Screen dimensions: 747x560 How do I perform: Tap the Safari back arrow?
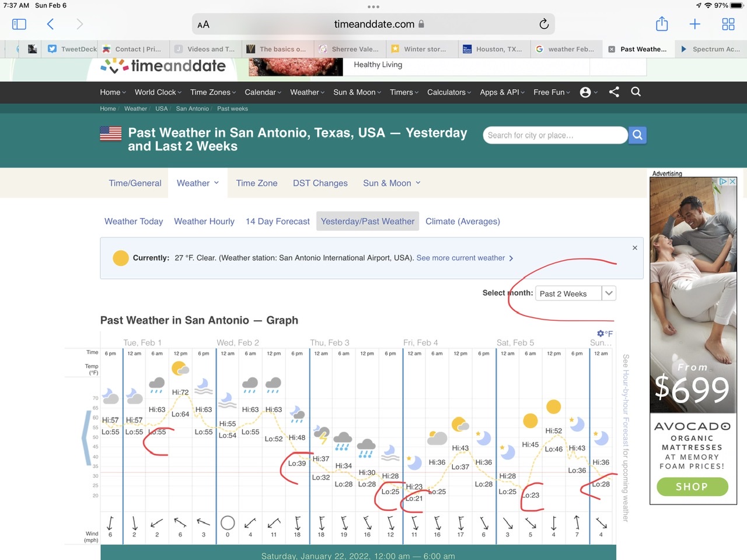[50, 24]
